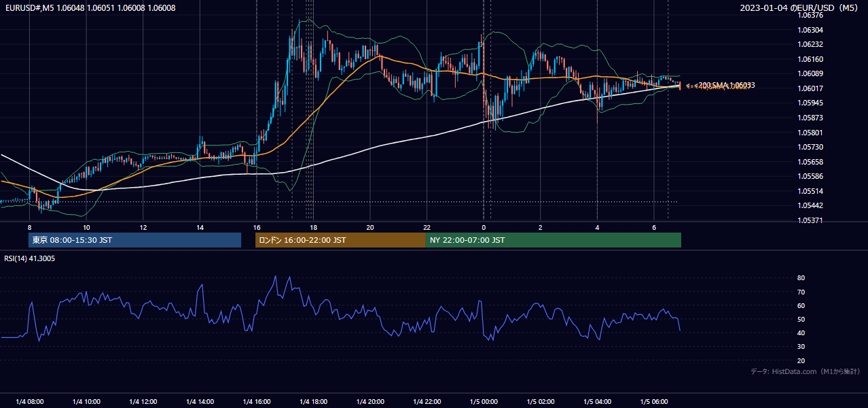The image size is (868, 408).
Task: Click the 1/4 18:00 date axis label
Action: tap(313, 401)
